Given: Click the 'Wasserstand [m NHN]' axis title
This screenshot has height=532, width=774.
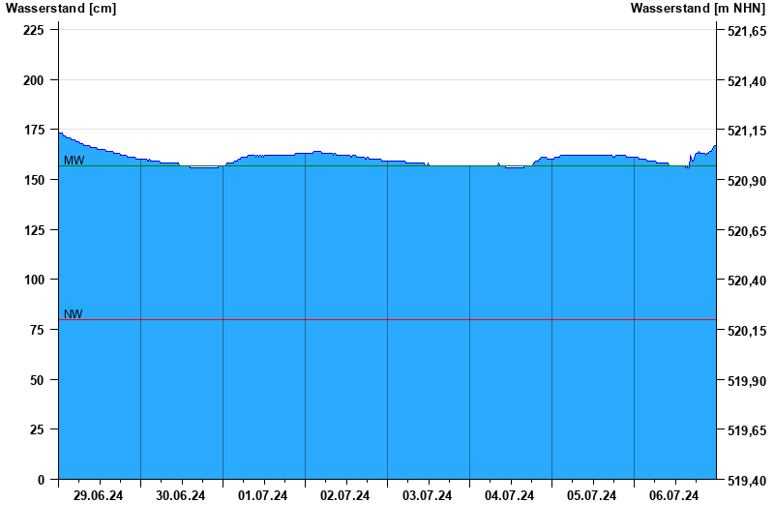Looking at the screenshot, I should (698, 9).
